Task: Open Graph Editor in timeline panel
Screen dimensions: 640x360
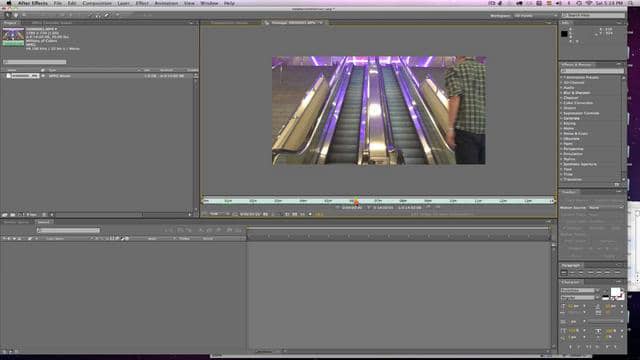Action: pos(238,231)
